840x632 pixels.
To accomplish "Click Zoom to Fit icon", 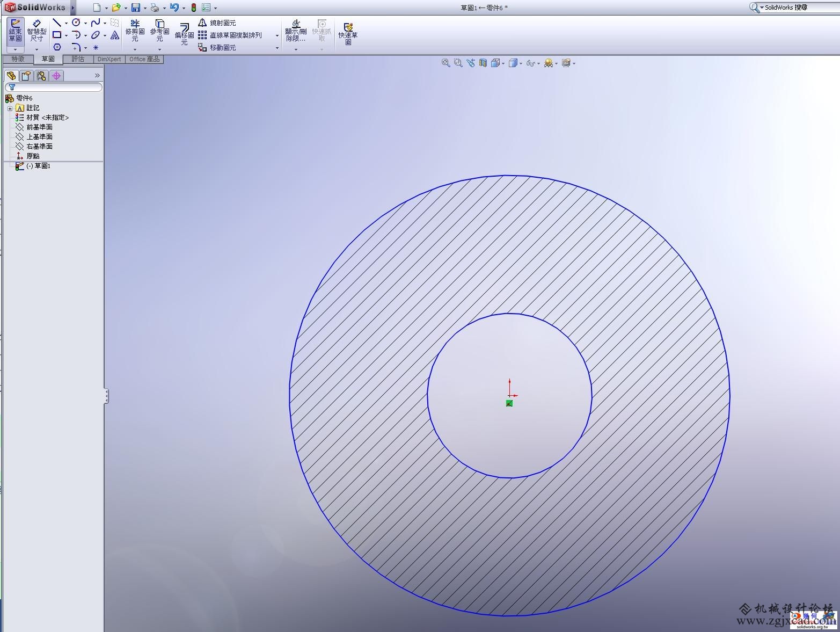I will pos(445,63).
